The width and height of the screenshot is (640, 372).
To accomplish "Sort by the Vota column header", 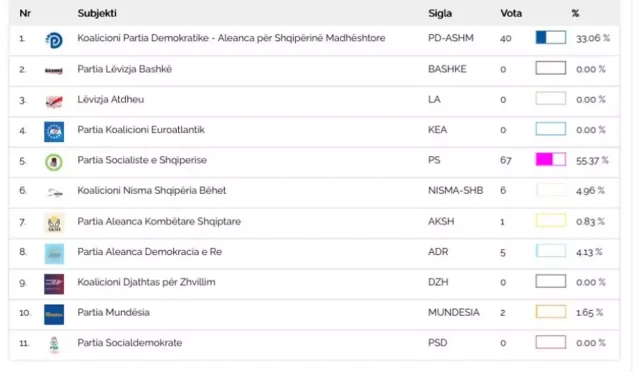I will click(511, 13).
